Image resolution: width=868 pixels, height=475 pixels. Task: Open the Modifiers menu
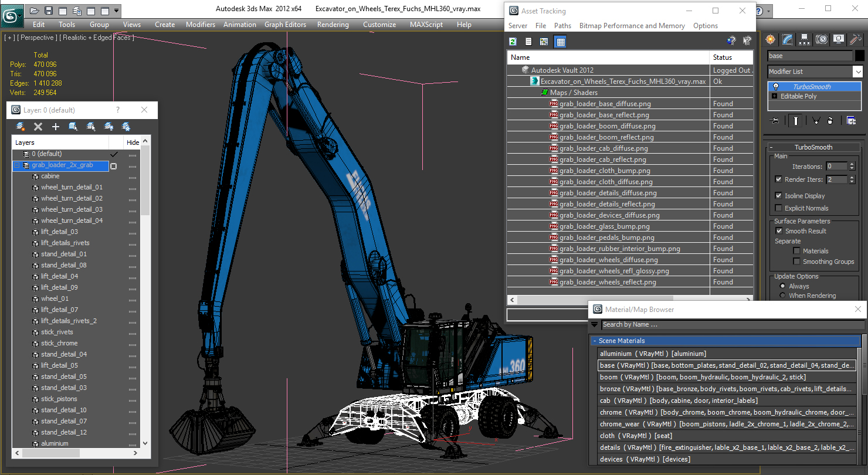click(201, 25)
